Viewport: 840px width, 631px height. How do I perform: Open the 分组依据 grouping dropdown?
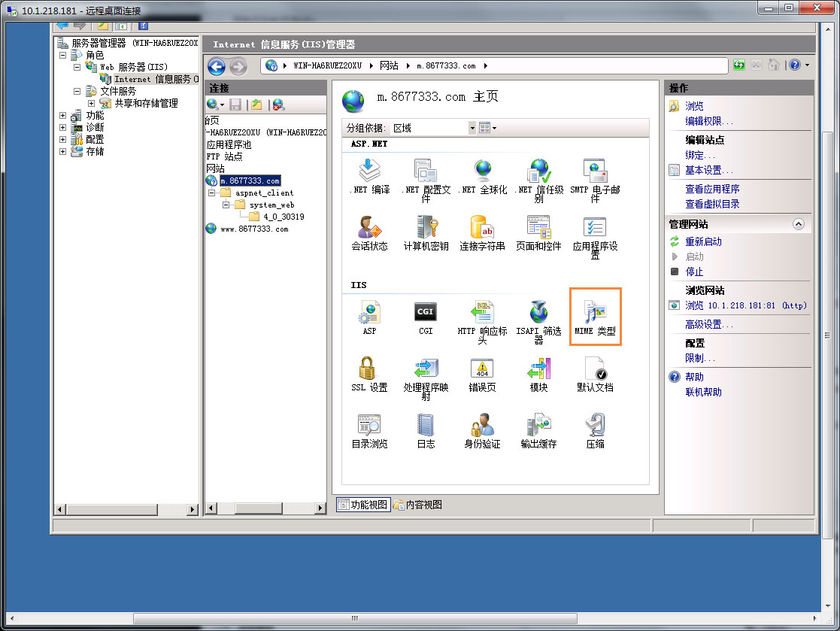tap(472, 128)
